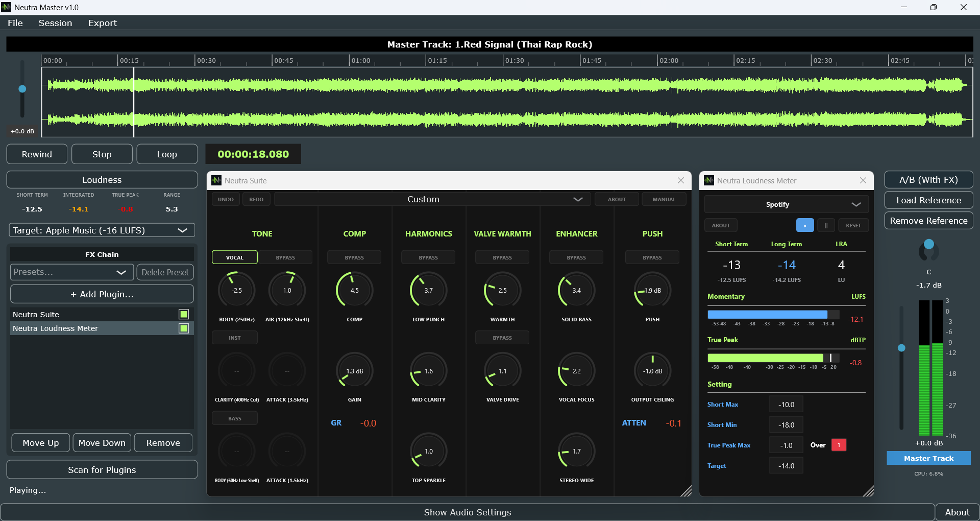
Task: Toggle the ENHANCER section BYPASS button
Action: [576, 257]
